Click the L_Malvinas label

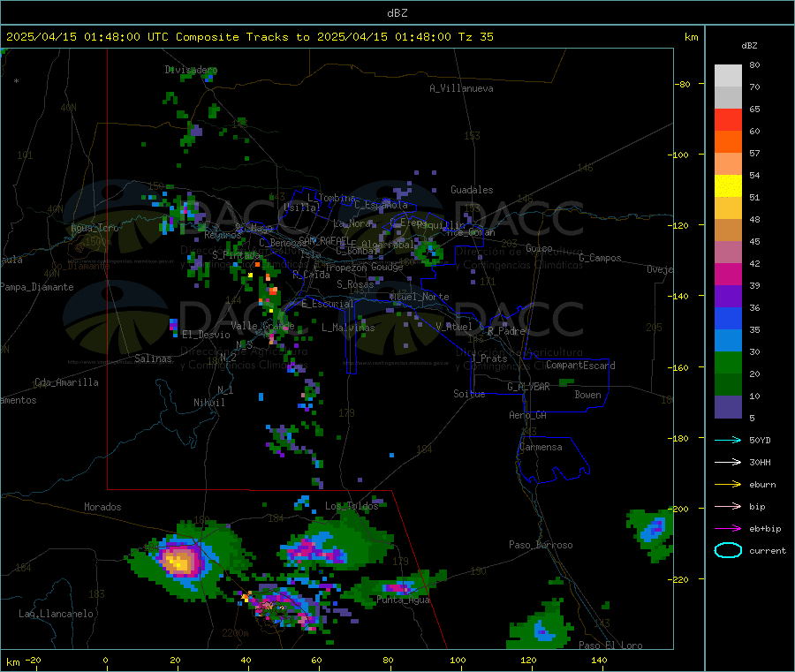[348, 328]
